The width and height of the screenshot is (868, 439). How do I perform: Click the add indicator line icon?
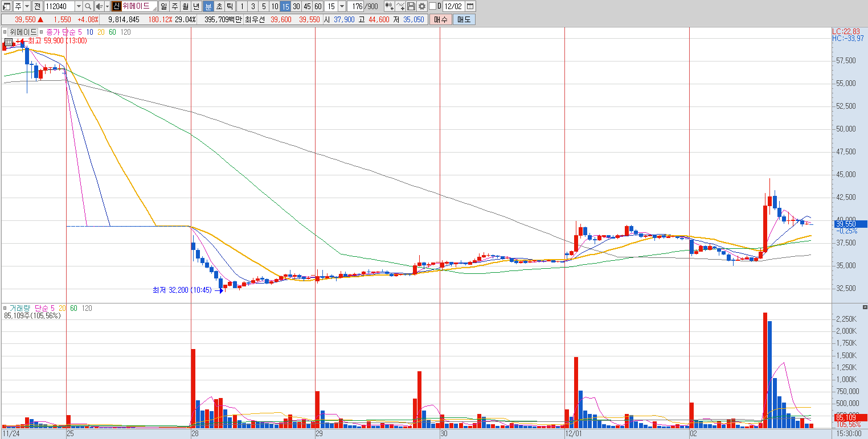400,6
